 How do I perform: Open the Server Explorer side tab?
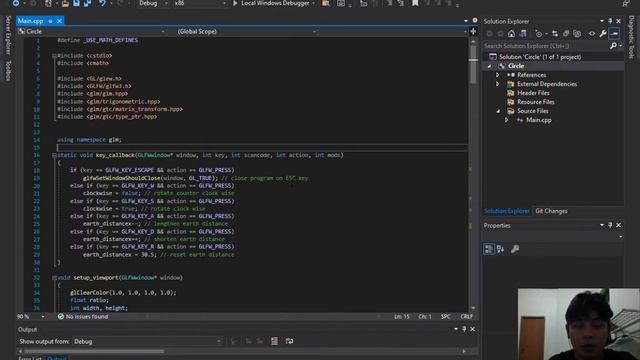(8, 35)
